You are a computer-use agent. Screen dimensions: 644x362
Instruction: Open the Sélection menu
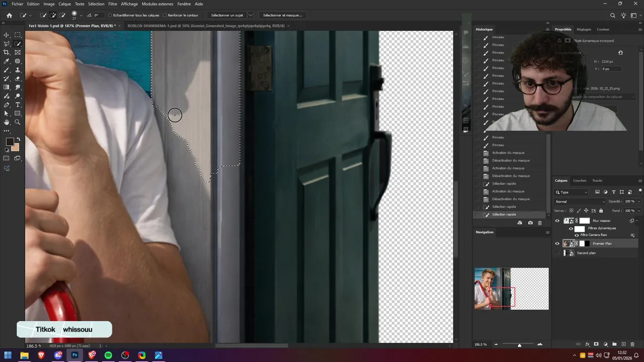(x=96, y=4)
